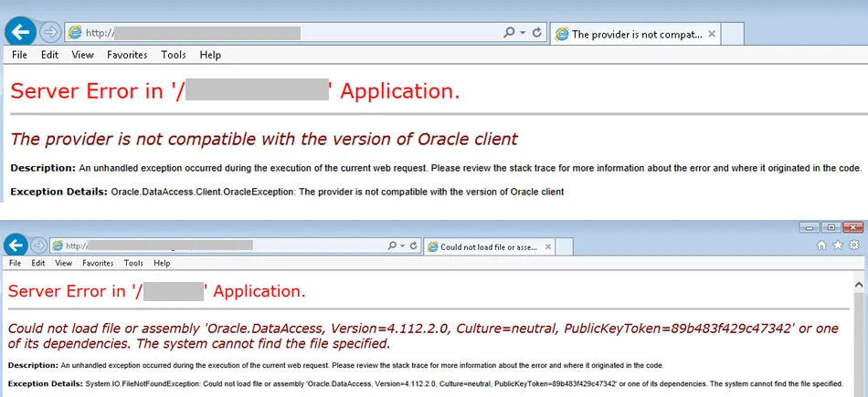Open View menu in 'Could not load file' window
Image resolution: width=868 pixels, height=397 pixels.
click(x=64, y=263)
